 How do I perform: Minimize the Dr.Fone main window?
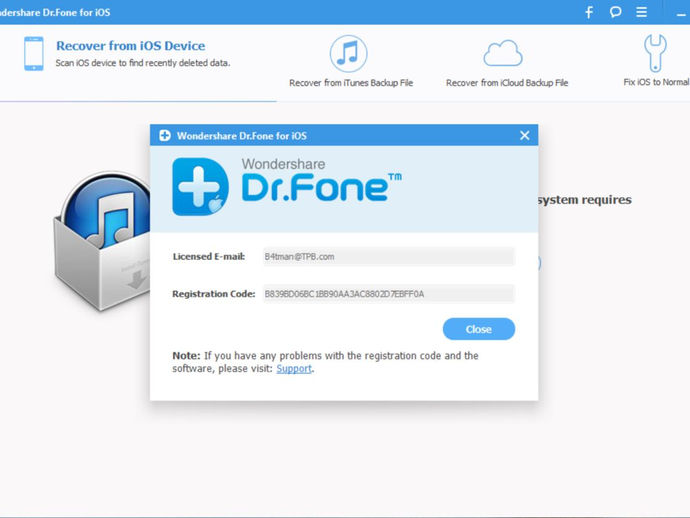tap(681, 14)
